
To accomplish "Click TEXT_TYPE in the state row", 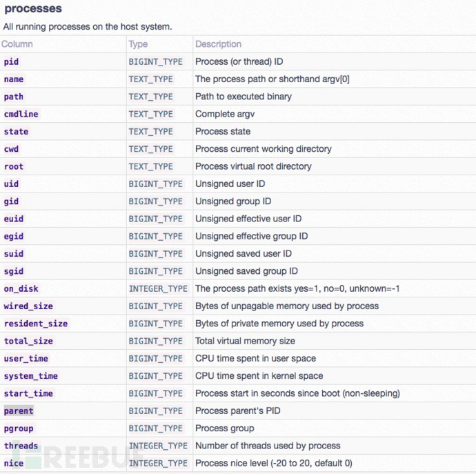I will [x=150, y=131].
